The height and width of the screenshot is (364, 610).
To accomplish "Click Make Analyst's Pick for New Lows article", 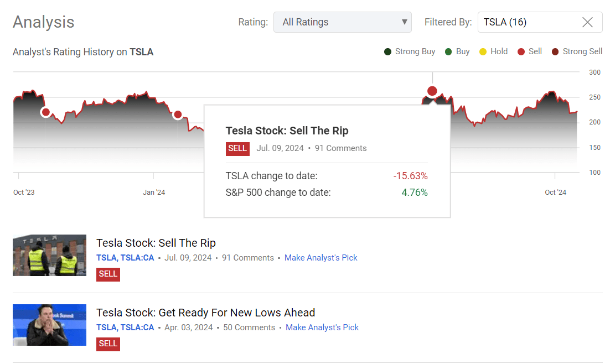I will tap(322, 327).
